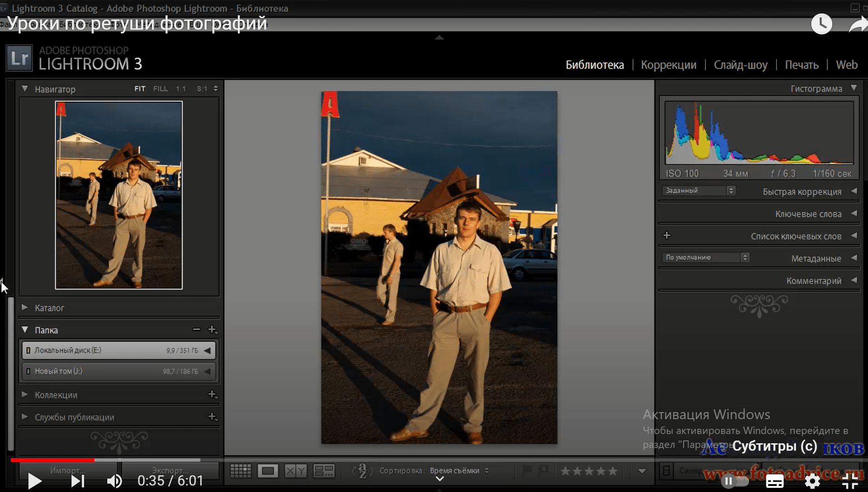Expand the Службы публикации panel
This screenshot has height=492, width=868.
click(25, 417)
